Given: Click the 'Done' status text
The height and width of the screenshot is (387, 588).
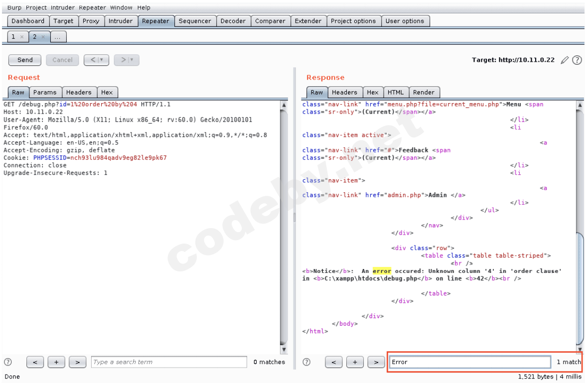Looking at the screenshot, I should click(12, 377).
